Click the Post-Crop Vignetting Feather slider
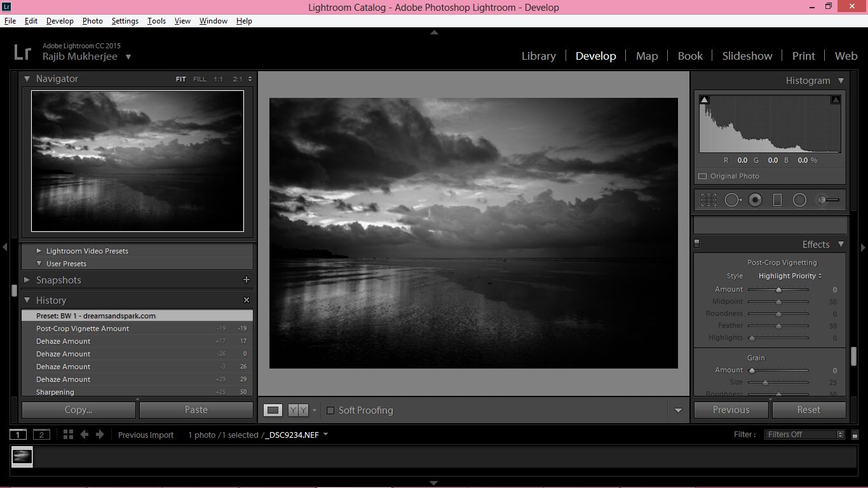 [x=778, y=325]
